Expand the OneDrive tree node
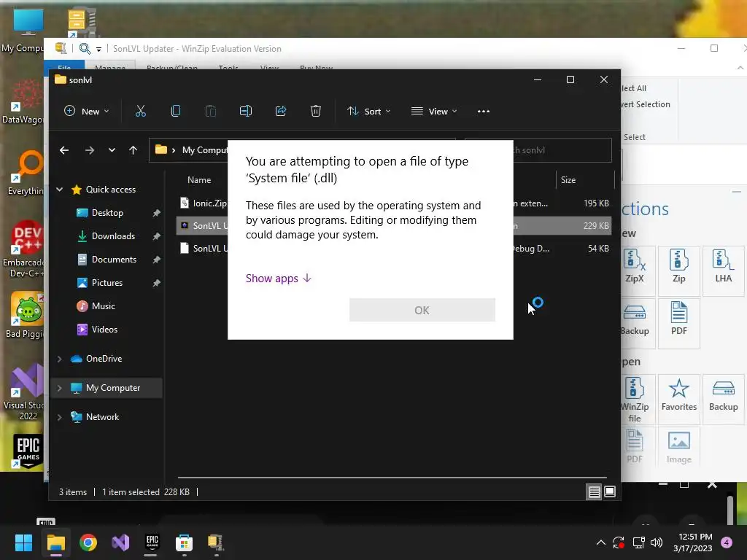Screen dimensions: 747x560 click(x=60, y=359)
